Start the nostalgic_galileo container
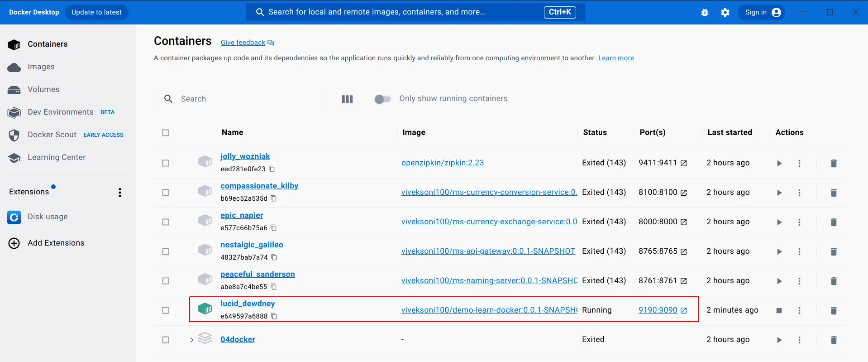 (779, 251)
